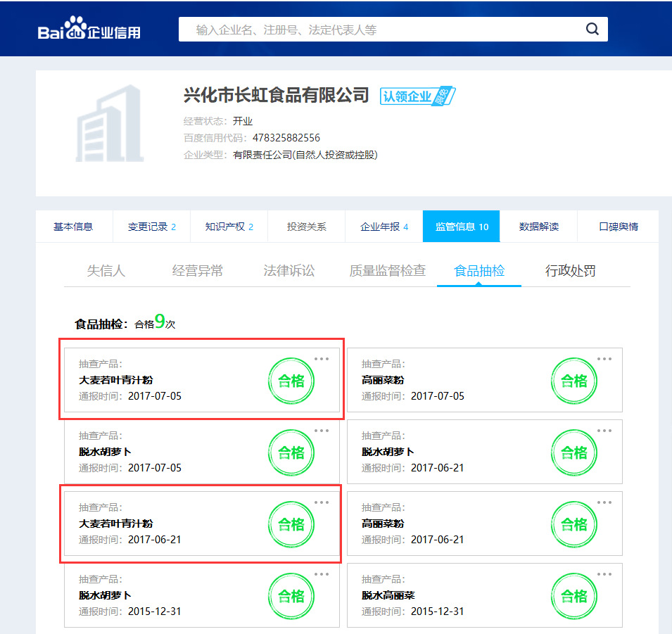Viewport: 672px width, 634px height.
Task: Open the 经营异常 sub-tab
Action: coord(197,271)
